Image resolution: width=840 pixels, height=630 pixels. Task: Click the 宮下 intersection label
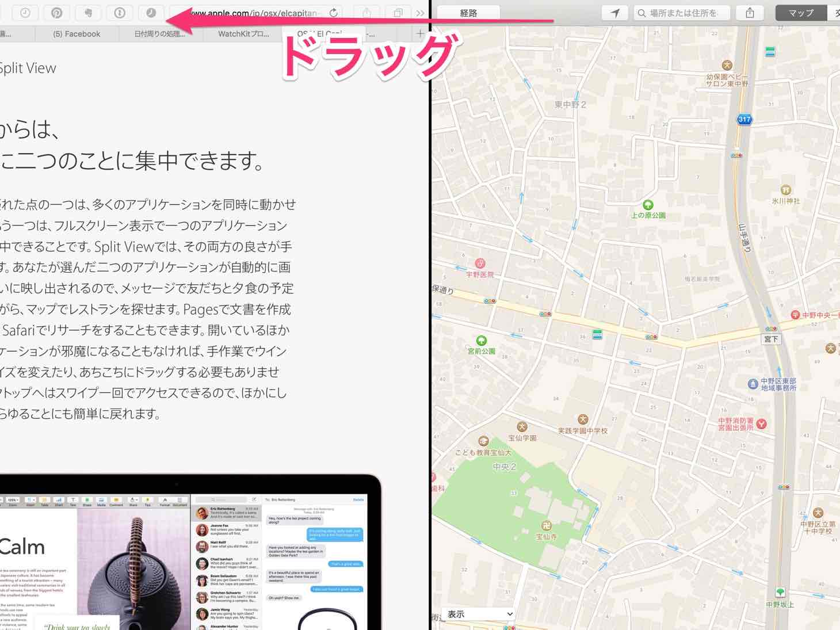click(x=771, y=339)
